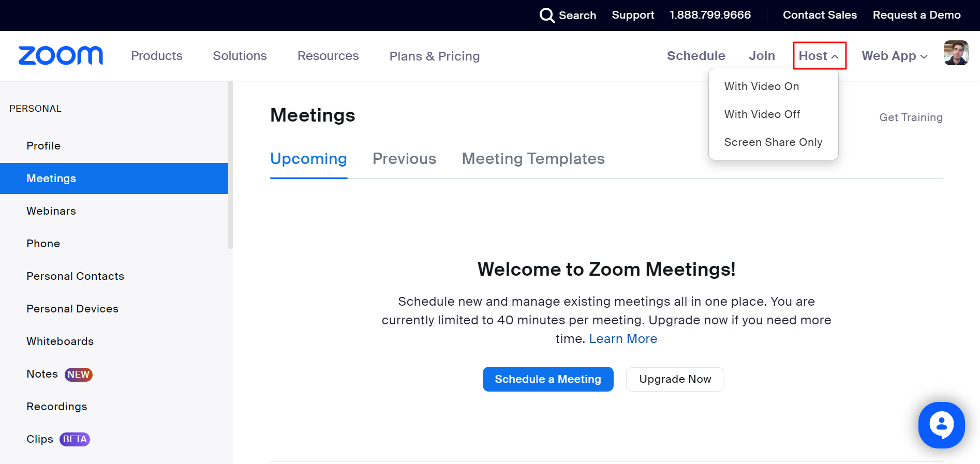Image resolution: width=980 pixels, height=464 pixels.
Task: Choose 'Screen Share Only' option
Action: pos(773,142)
